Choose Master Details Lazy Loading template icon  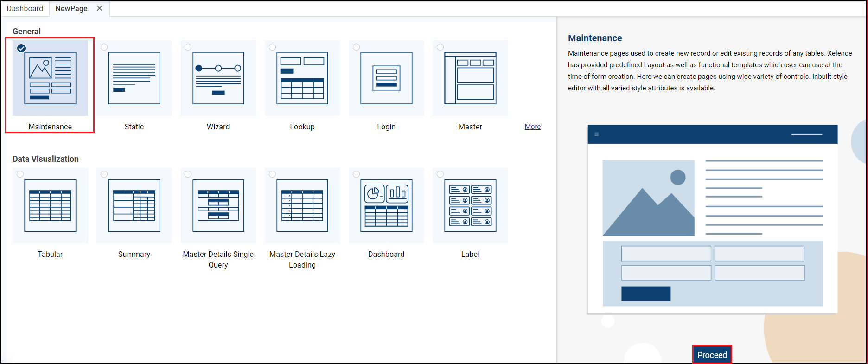[x=302, y=205]
